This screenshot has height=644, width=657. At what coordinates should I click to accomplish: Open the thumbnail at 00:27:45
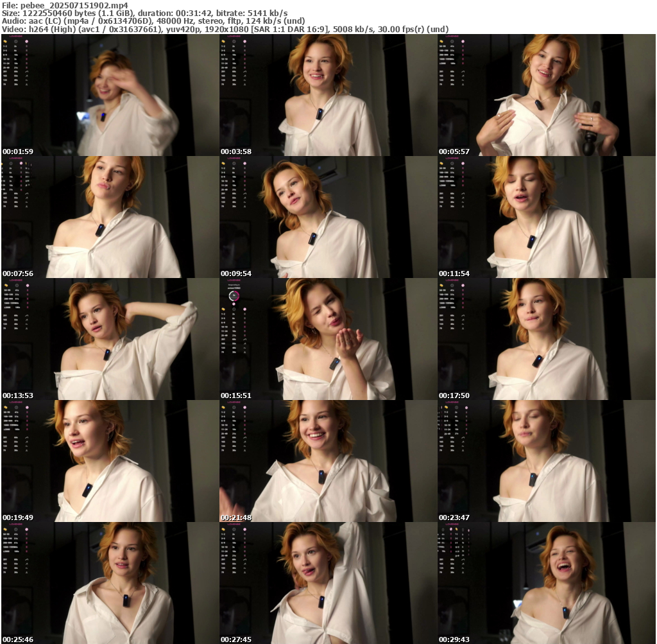tap(328, 583)
